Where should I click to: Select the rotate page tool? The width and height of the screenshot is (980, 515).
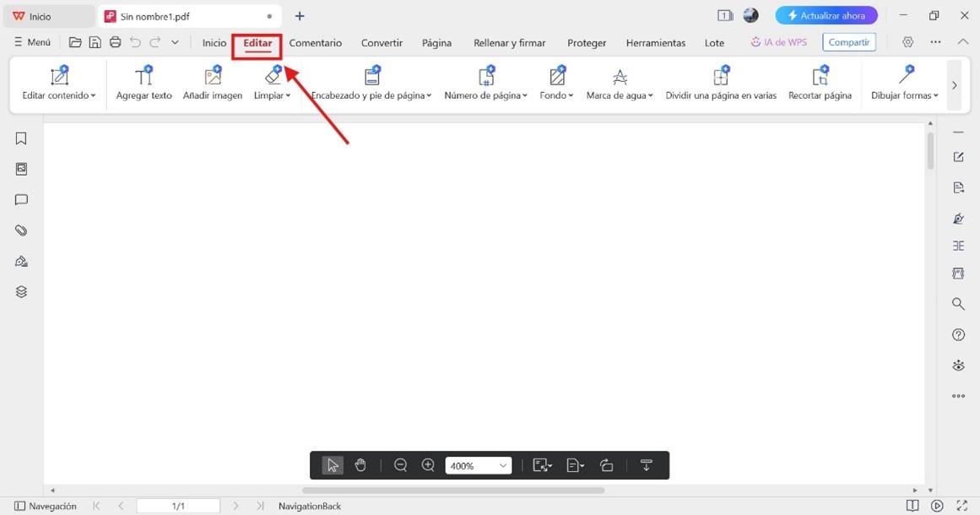point(606,464)
